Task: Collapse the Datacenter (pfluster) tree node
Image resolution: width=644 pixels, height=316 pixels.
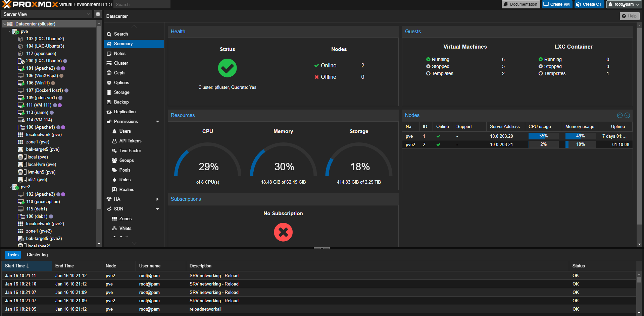Action: [x=5, y=24]
